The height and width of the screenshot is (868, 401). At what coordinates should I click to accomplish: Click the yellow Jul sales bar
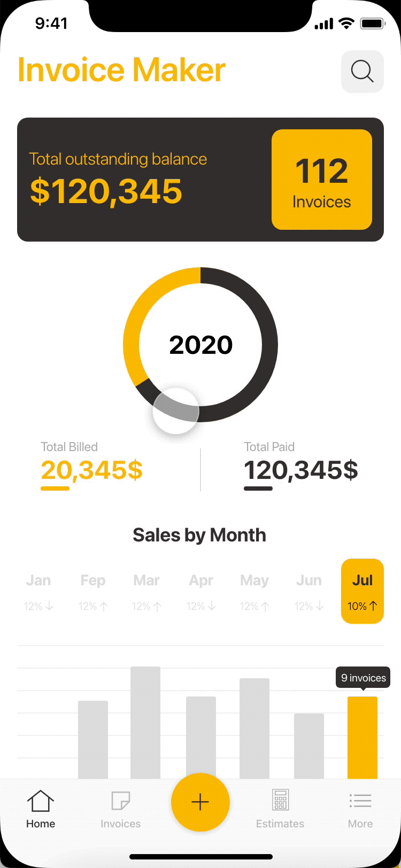(363, 738)
